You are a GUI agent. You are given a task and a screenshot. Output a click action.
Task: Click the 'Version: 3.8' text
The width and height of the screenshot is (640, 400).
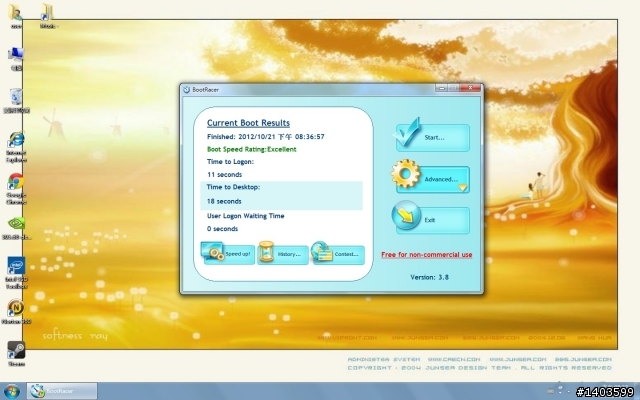[429, 277]
